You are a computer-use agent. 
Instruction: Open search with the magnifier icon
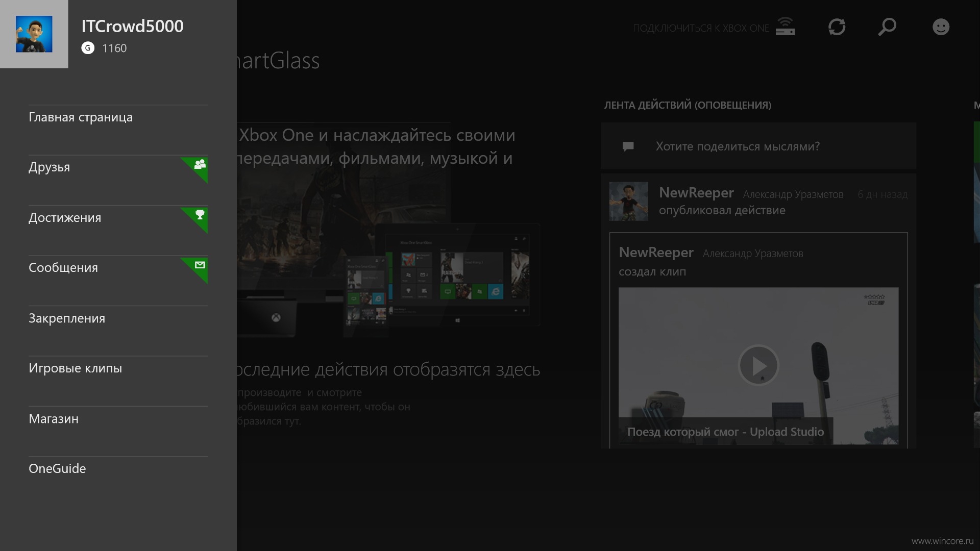(x=887, y=27)
